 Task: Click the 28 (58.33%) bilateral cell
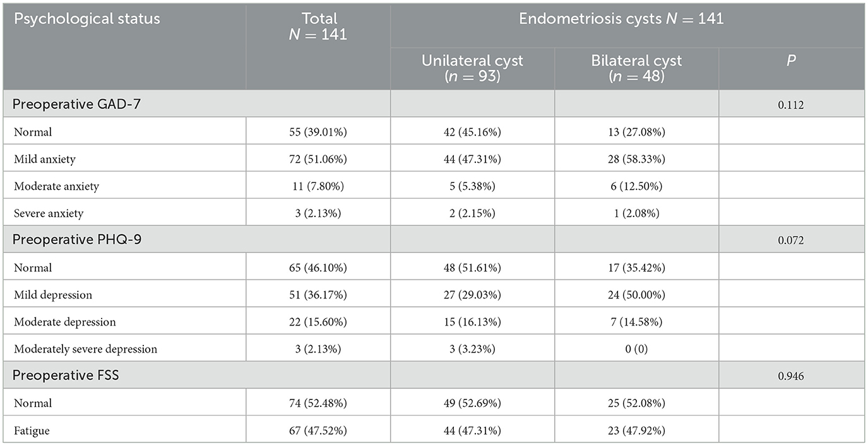pos(636,160)
